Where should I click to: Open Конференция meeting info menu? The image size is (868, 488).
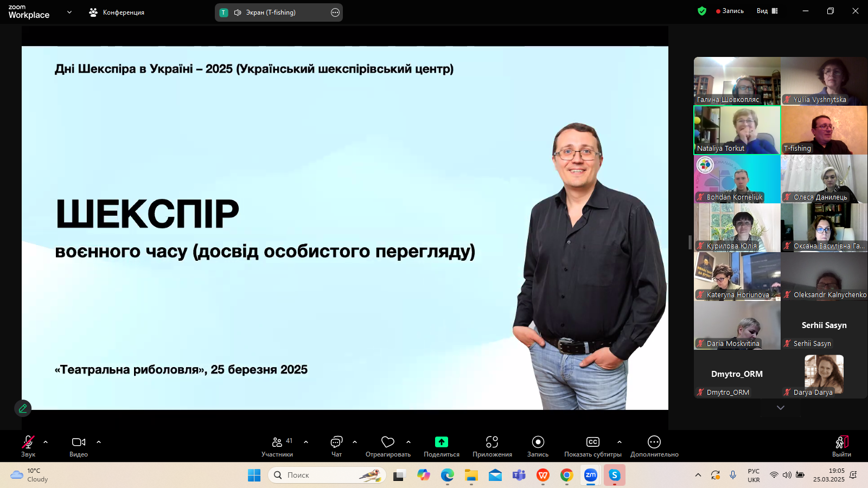[x=117, y=12]
